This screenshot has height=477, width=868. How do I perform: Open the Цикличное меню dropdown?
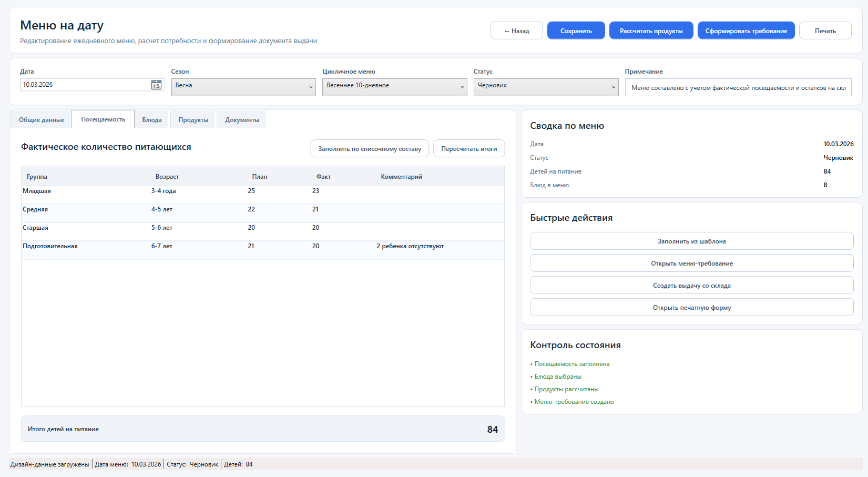click(394, 87)
